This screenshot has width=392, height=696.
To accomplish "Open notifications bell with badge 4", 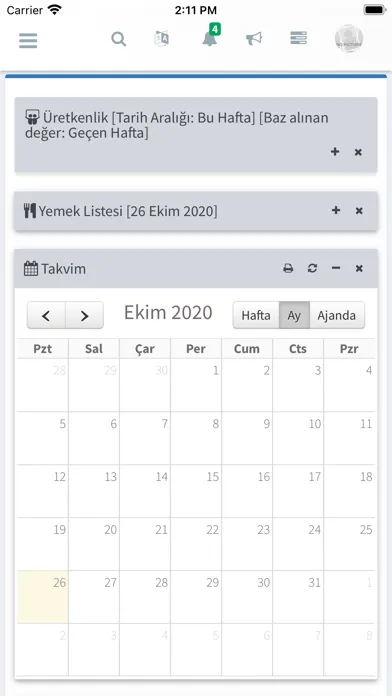I will coord(210,36).
